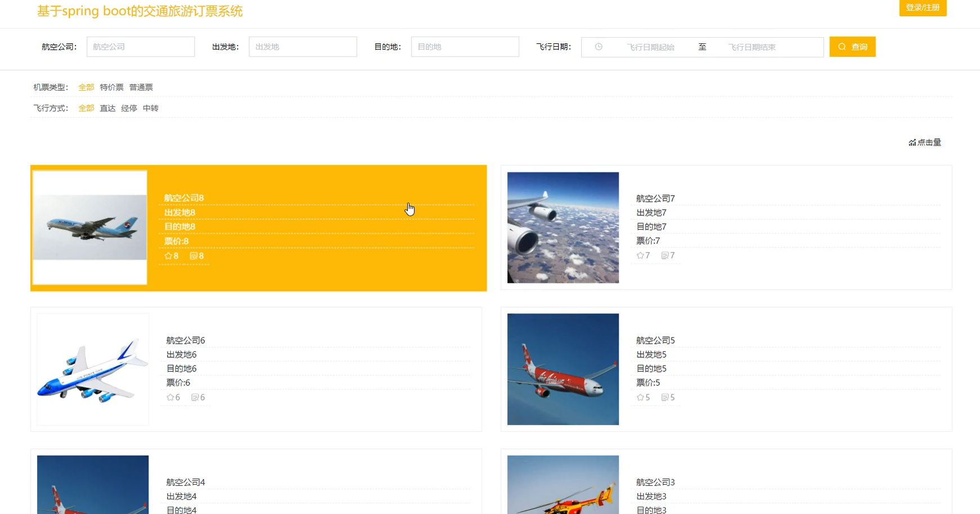The width and height of the screenshot is (980, 514).
Task: Click the site title 基于spring boot的交通旅游订票系统
Action: click(140, 11)
